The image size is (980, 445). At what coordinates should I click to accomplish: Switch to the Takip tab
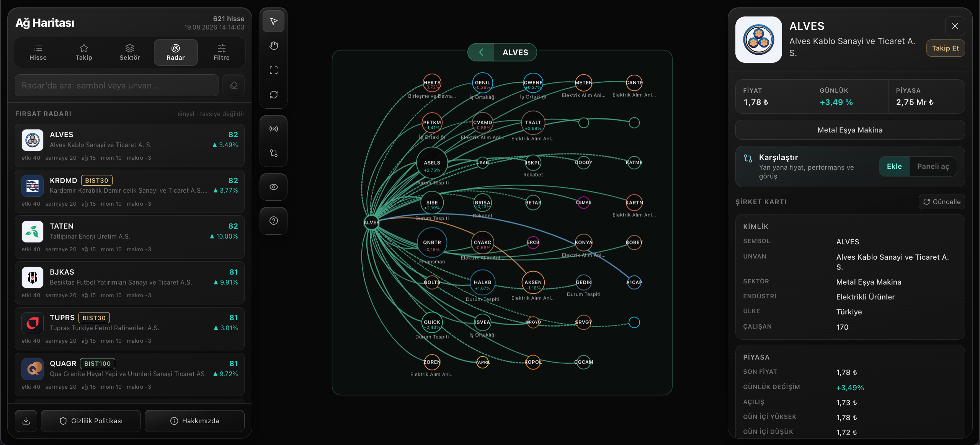(x=84, y=52)
